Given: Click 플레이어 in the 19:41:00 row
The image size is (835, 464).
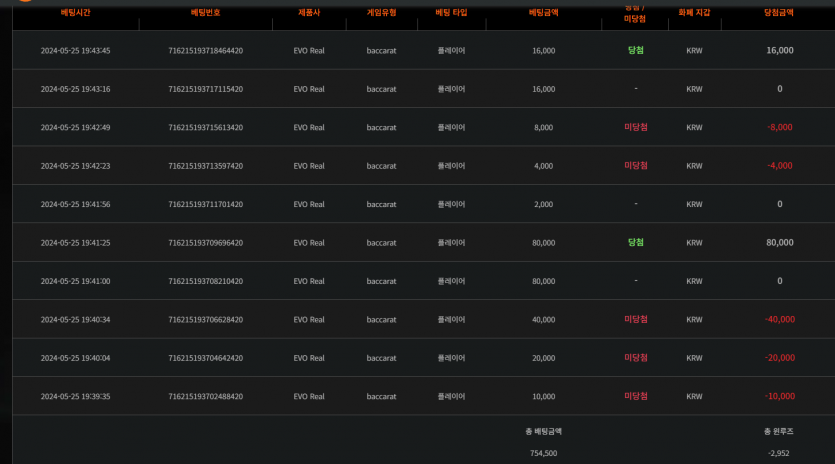Looking at the screenshot, I should coord(451,281).
